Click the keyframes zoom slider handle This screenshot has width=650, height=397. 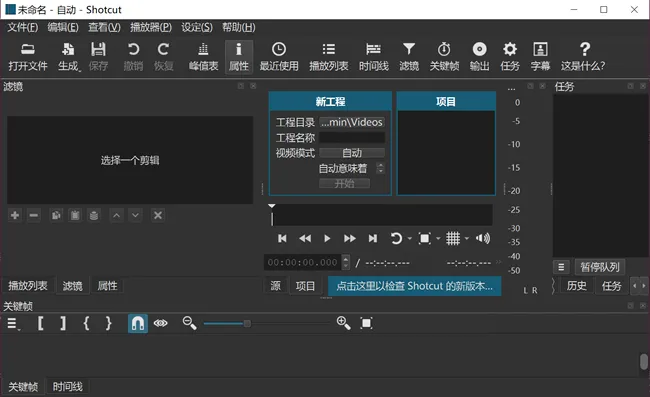coord(247,323)
